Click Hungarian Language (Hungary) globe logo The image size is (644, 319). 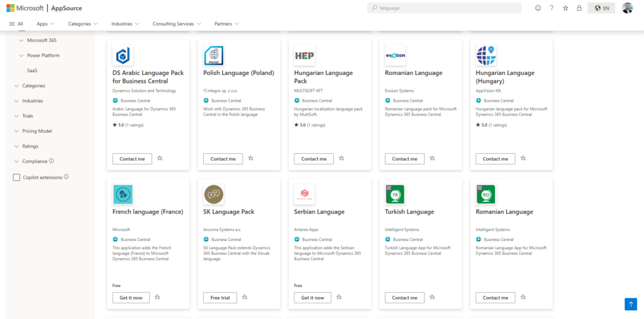pyautogui.click(x=486, y=55)
